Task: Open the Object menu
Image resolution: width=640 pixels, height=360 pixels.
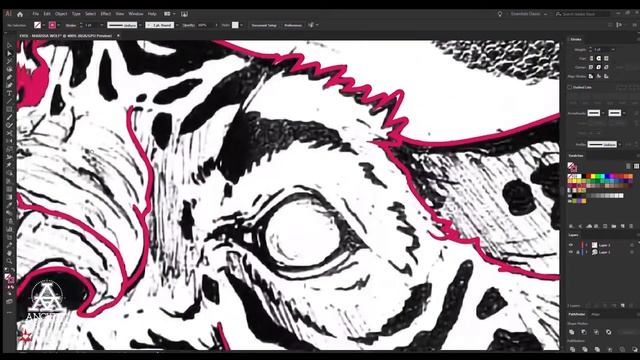Action: pyautogui.click(x=61, y=14)
